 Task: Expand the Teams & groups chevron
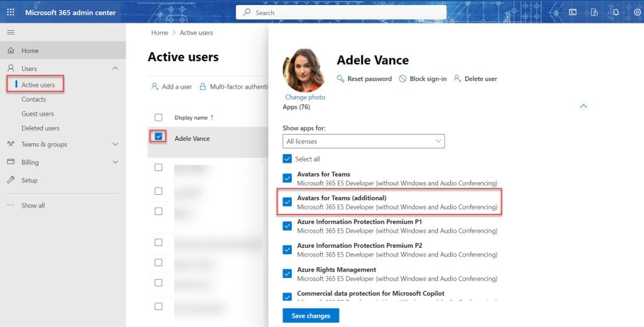click(115, 144)
